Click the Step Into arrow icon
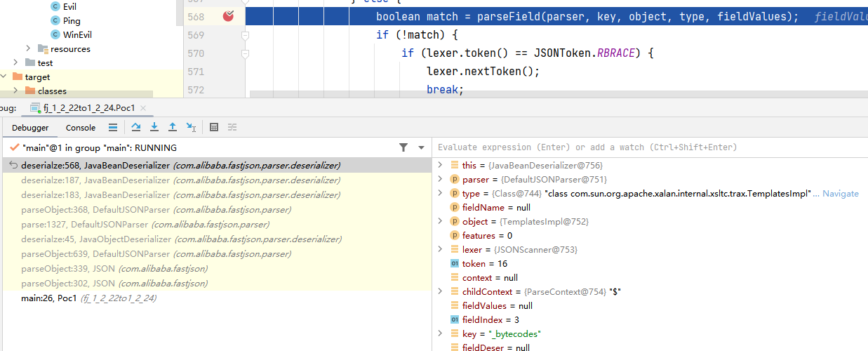The image size is (868, 351). [154, 127]
